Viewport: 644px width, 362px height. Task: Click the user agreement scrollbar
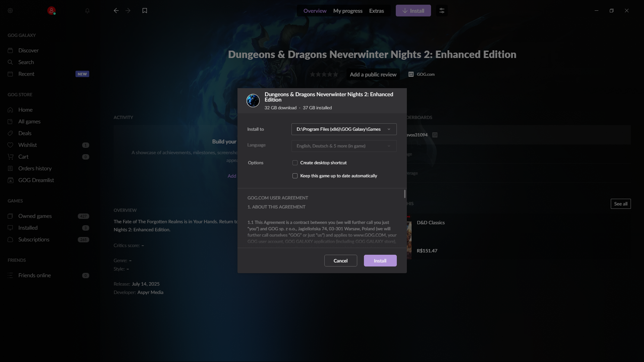point(405,194)
